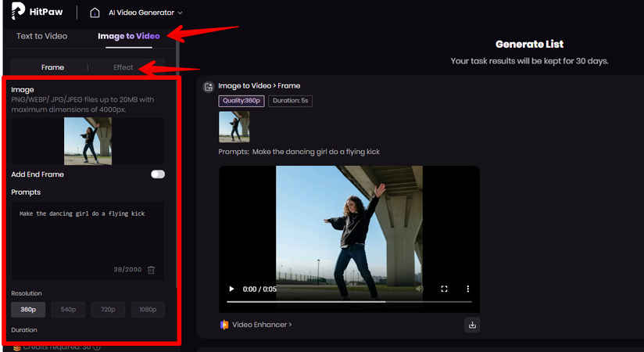Select 1080p resolution
The height and width of the screenshot is (352, 644).
[148, 310]
